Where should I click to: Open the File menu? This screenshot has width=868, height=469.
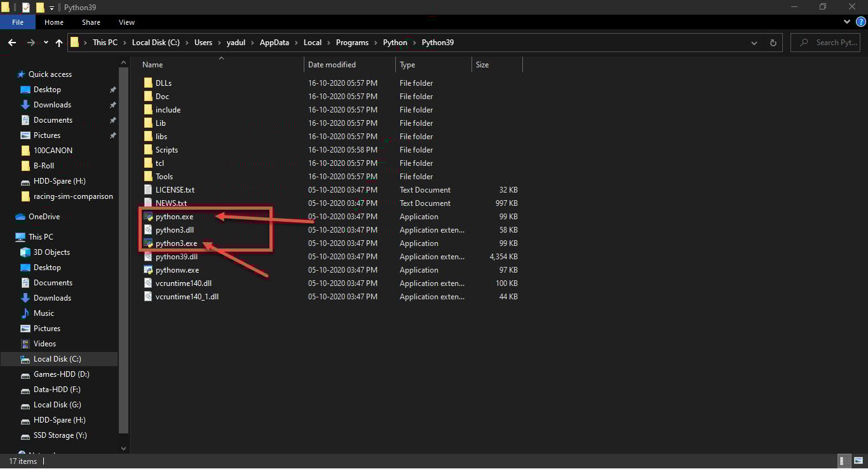tap(18, 22)
